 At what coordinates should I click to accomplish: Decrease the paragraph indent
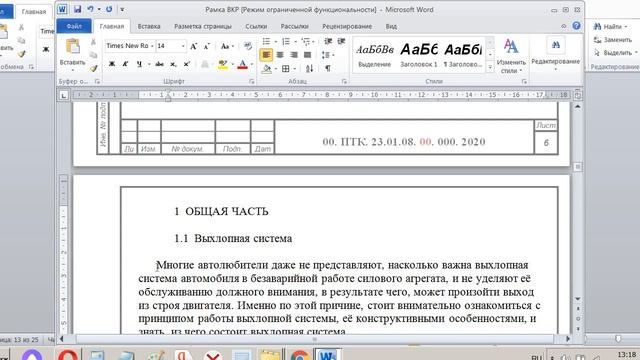[x=328, y=41]
